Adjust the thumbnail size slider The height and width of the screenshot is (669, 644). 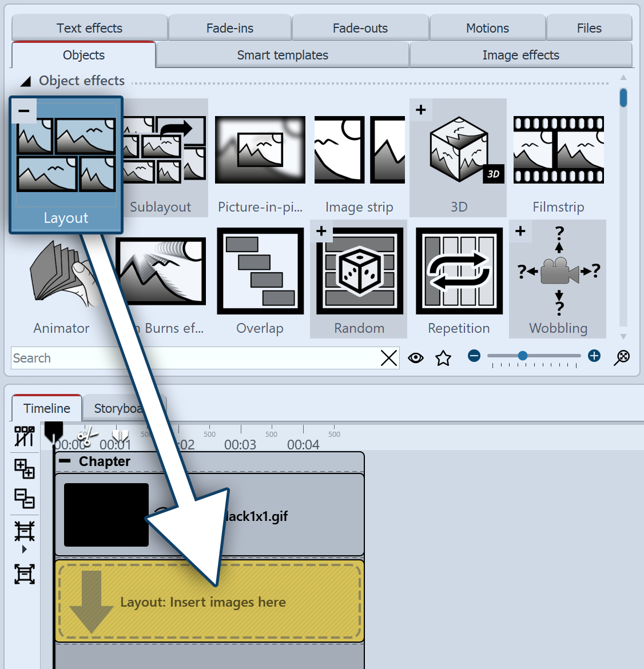pos(523,356)
